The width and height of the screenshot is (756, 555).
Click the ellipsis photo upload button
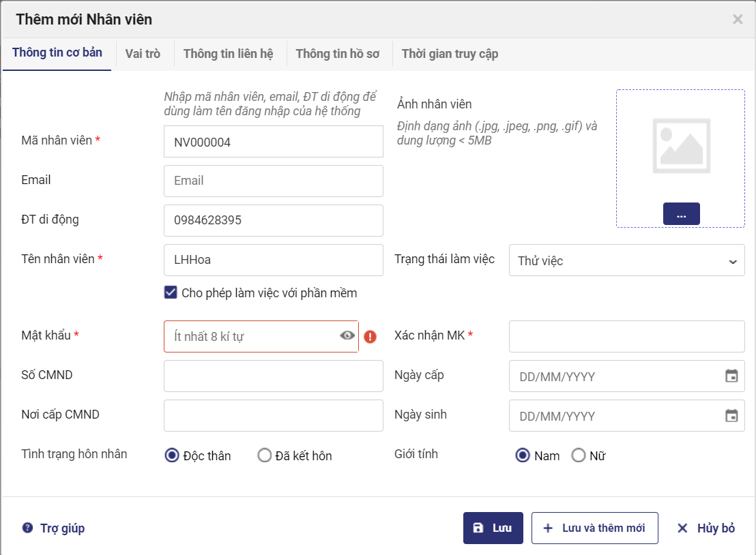pyautogui.click(x=681, y=214)
